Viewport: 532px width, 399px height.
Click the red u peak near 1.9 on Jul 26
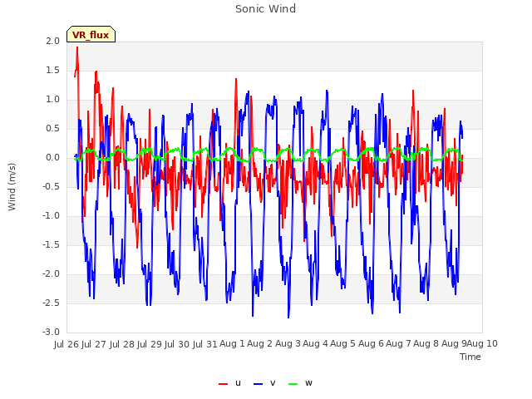pos(77,48)
